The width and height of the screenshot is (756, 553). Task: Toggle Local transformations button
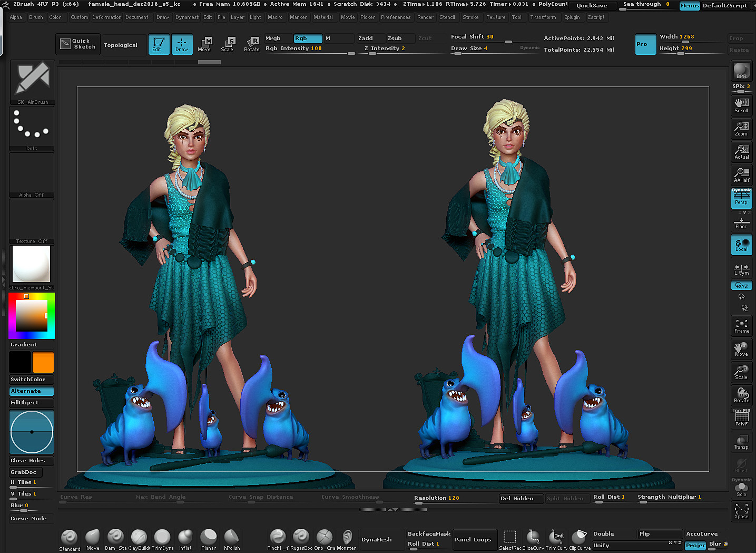pyautogui.click(x=741, y=245)
